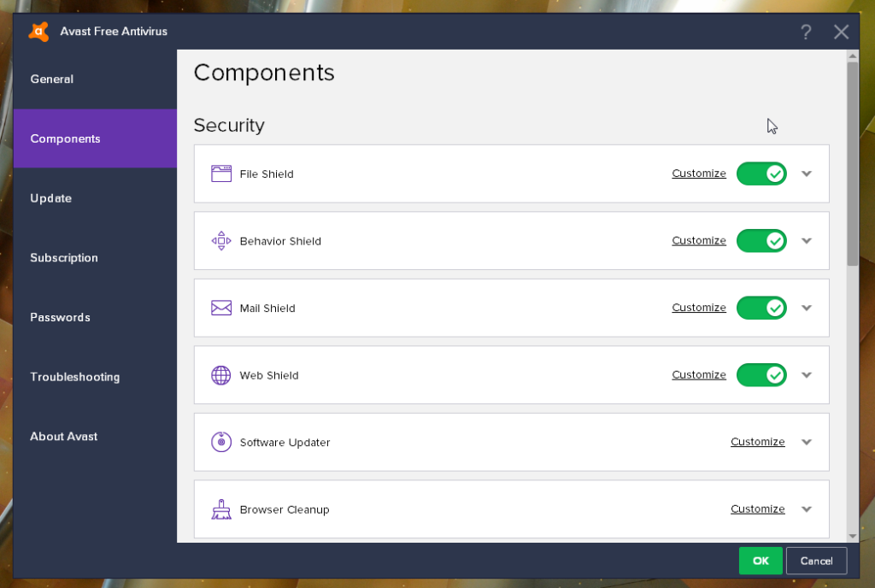
Task: Click the Software Updater disc icon
Action: coord(221,442)
